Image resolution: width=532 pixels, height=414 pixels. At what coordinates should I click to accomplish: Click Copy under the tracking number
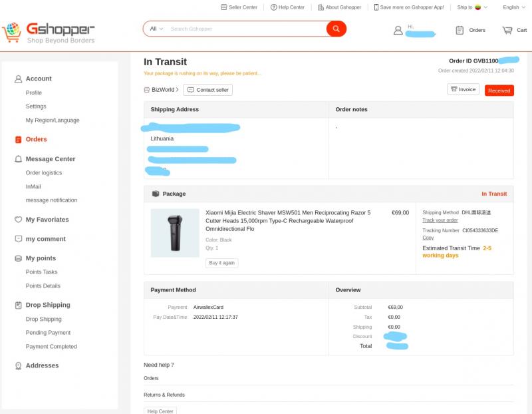point(428,238)
